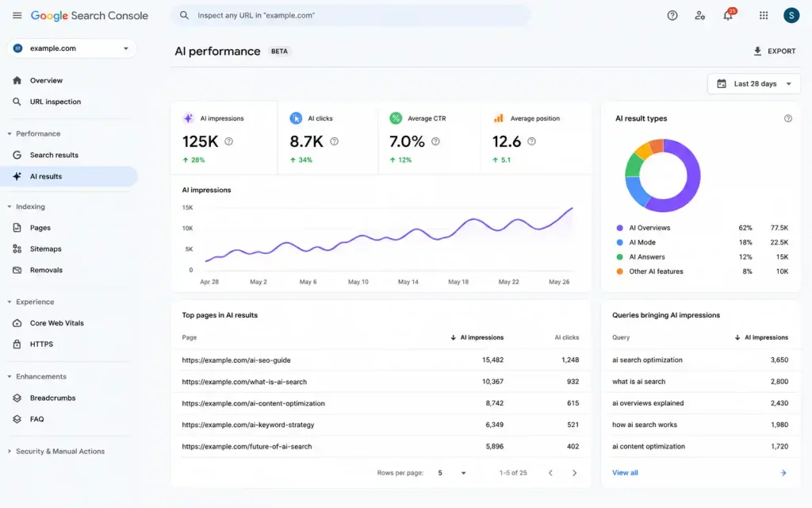The image size is (812, 508).
Task: Sort pages table by AI impressions
Action: (477, 337)
